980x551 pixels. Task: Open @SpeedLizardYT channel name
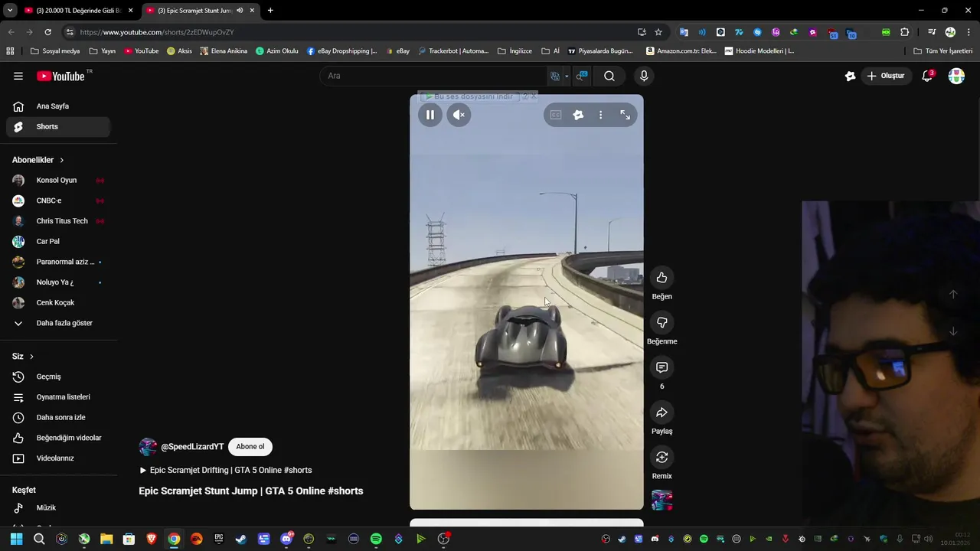click(192, 447)
